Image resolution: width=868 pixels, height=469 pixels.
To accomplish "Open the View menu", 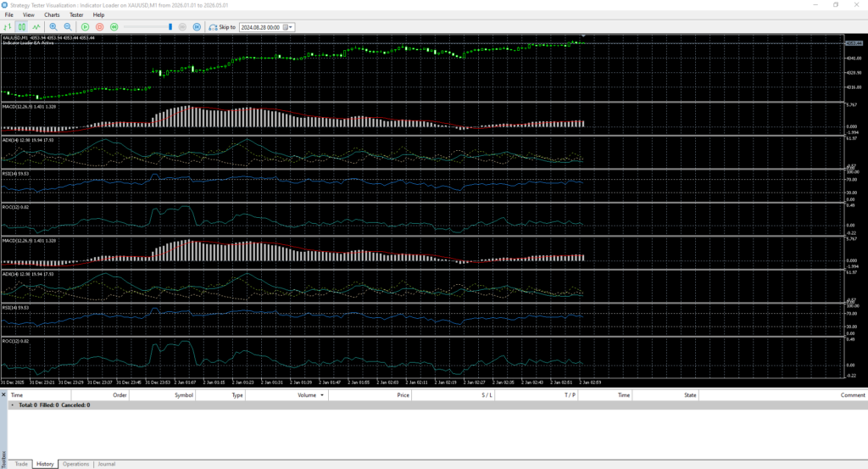I will point(28,15).
